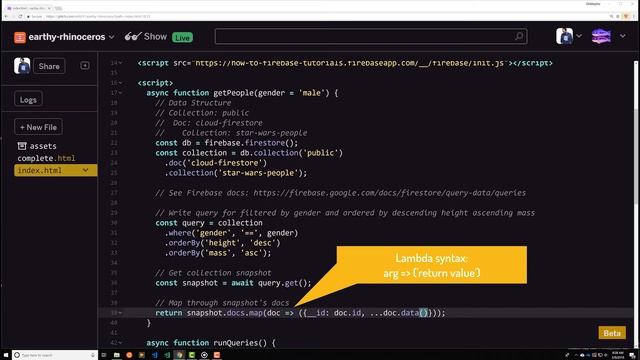Collapse the sidebar with arrow icon
The width and height of the screenshot is (640, 360).
point(85,66)
